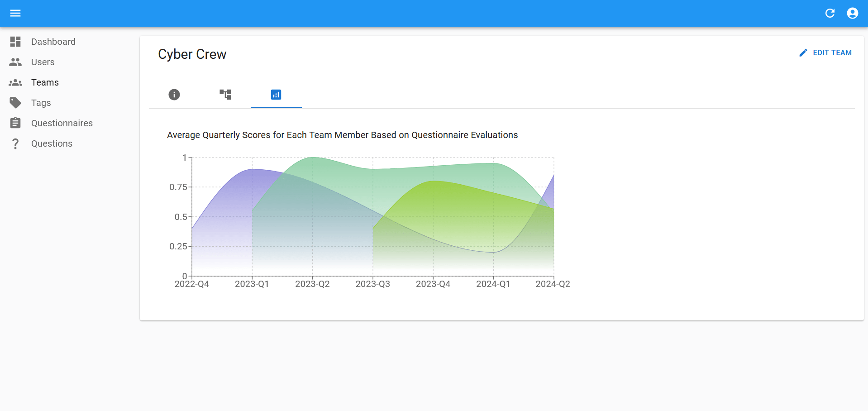Click the 2024-Q1 axis label
The width and height of the screenshot is (868, 411).
493,284
